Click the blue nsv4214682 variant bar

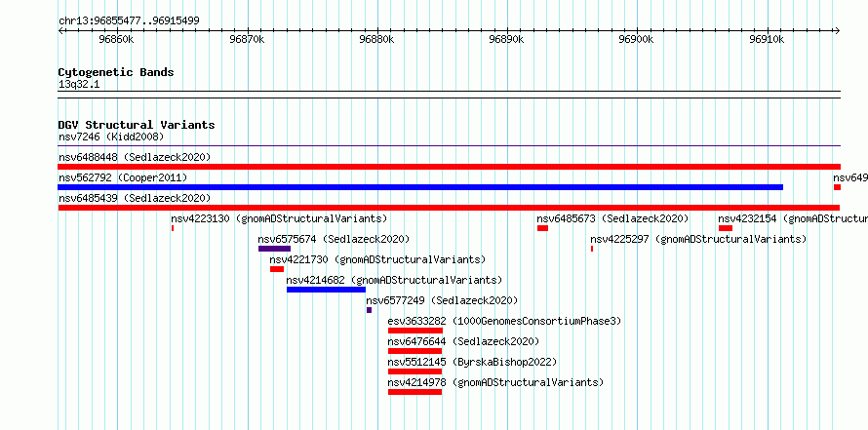tap(326, 290)
